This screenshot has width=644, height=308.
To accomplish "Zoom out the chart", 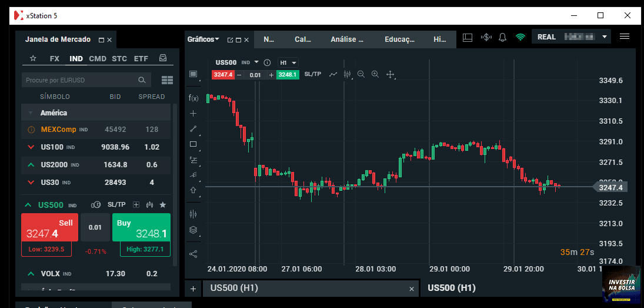I will [361, 74].
